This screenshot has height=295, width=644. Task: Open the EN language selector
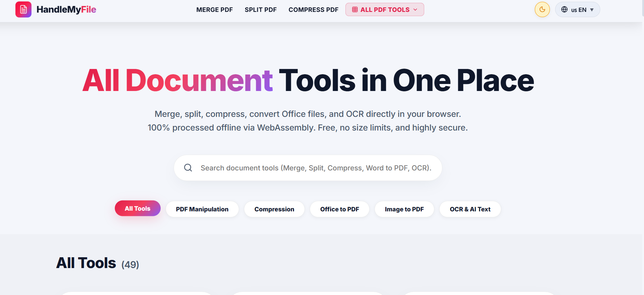coord(577,9)
